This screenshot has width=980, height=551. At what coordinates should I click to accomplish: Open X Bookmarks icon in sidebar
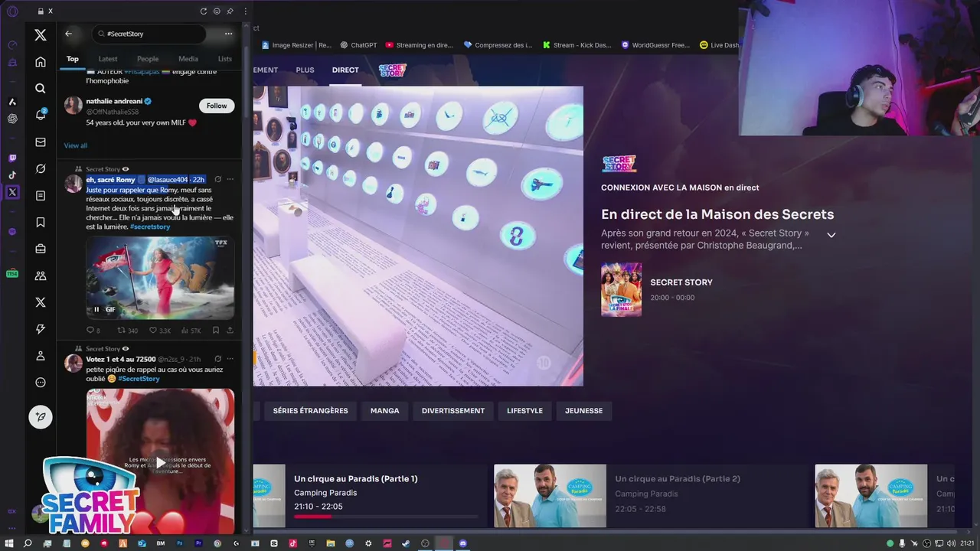pyautogui.click(x=41, y=223)
